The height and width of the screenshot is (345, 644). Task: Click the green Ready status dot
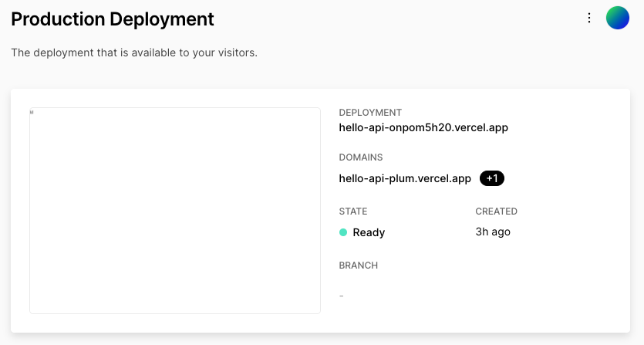point(343,232)
